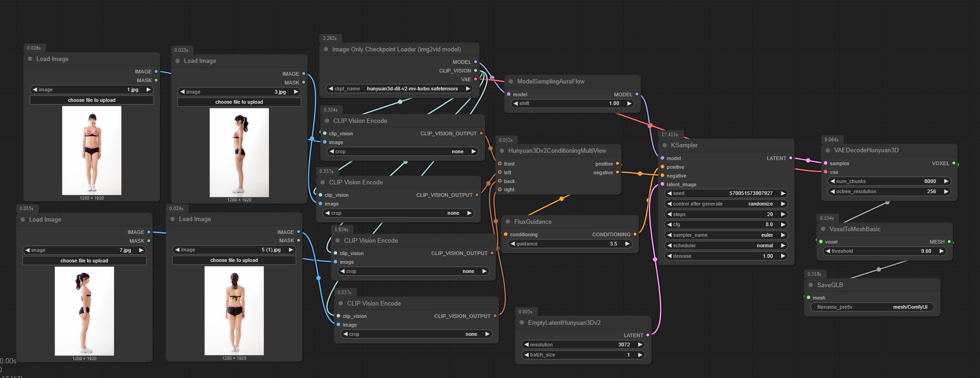Decrease the batch_size value
The width and height of the screenshot is (980, 378).
[x=526, y=355]
